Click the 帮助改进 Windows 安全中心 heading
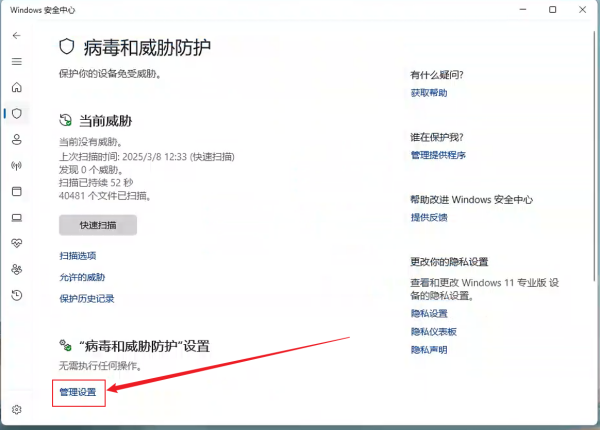 [x=471, y=200]
